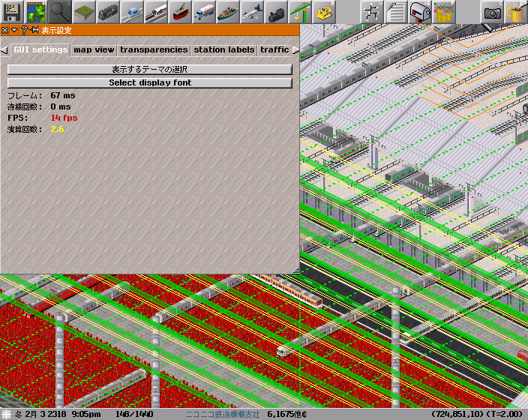This screenshot has height=420, width=528.
Task: Open the line management network icon
Action: tap(372, 12)
